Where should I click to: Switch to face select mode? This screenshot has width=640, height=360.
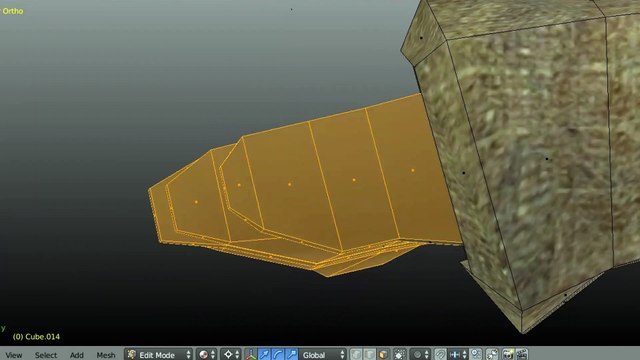pos(383,355)
